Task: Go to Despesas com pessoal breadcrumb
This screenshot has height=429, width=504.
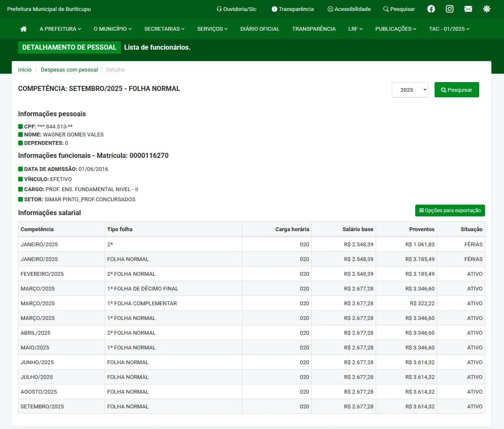Action: (x=69, y=70)
